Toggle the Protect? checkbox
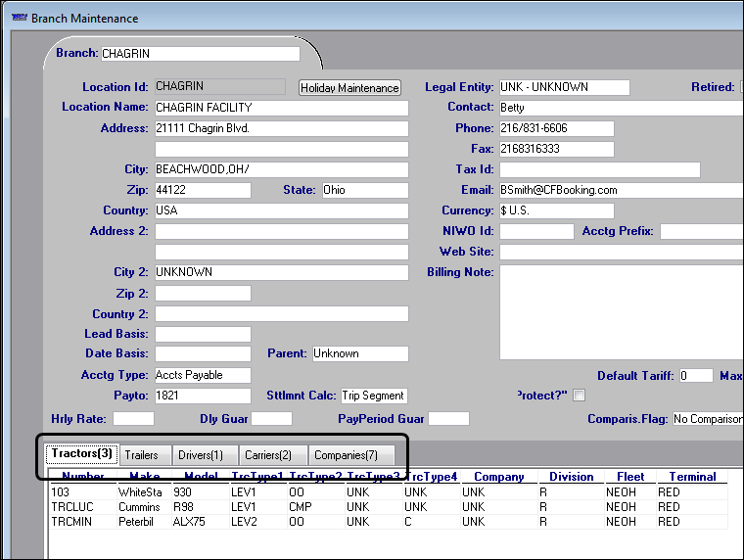The image size is (744, 560). [x=579, y=396]
